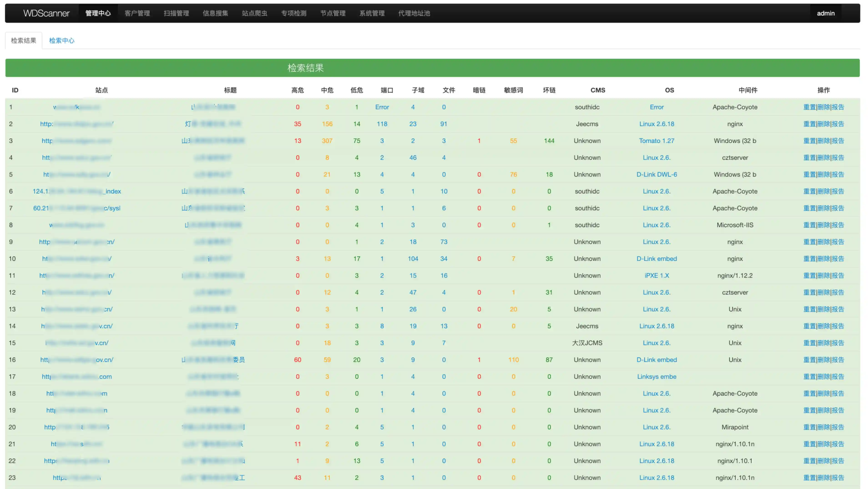Click the 管理中心 navbar item
The width and height of the screenshot is (868, 489).
[98, 13]
